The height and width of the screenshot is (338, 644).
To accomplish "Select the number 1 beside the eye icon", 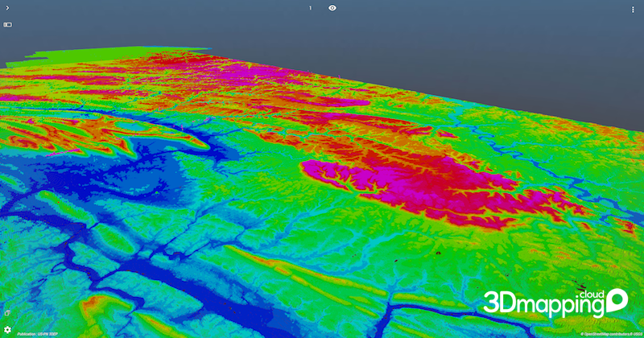I will (x=311, y=8).
